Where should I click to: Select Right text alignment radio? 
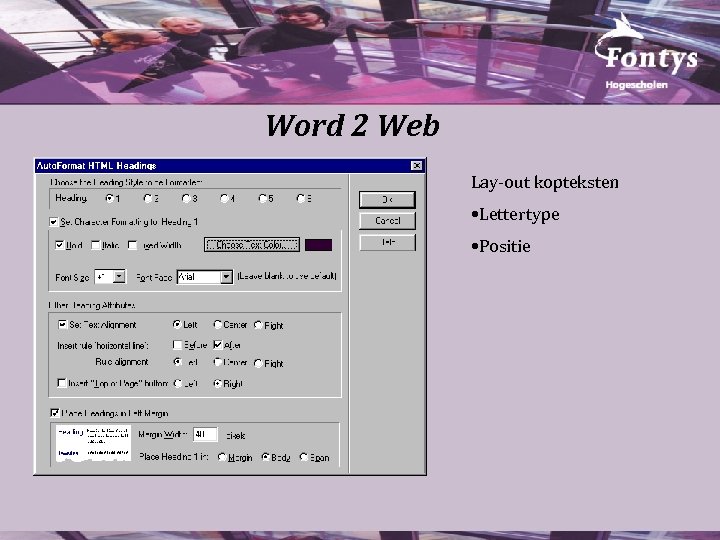coord(258,325)
